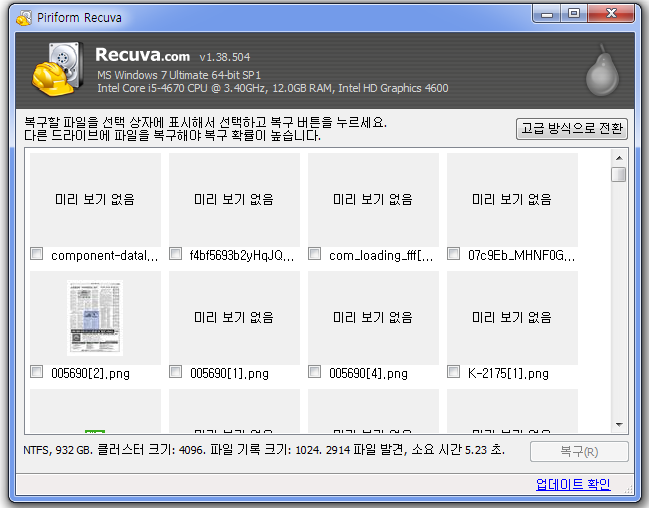Click the vertical scrollbar thumb
649x508 pixels.
point(619,174)
